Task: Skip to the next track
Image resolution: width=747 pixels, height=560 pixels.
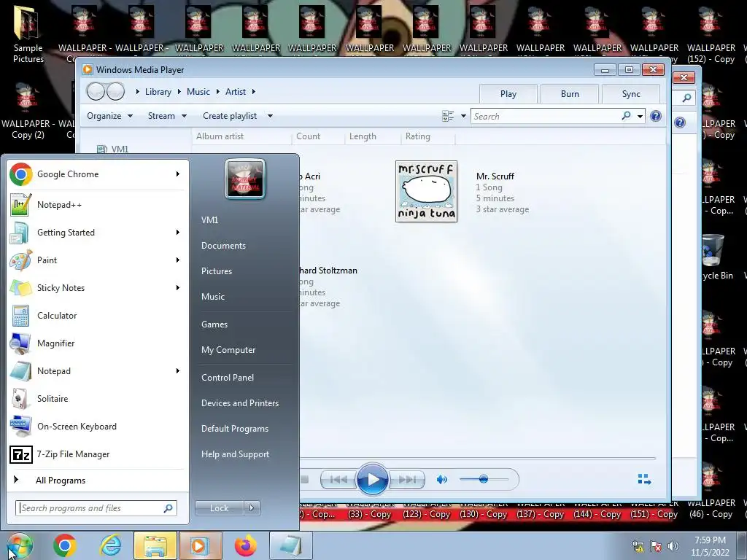Action: coord(407,480)
